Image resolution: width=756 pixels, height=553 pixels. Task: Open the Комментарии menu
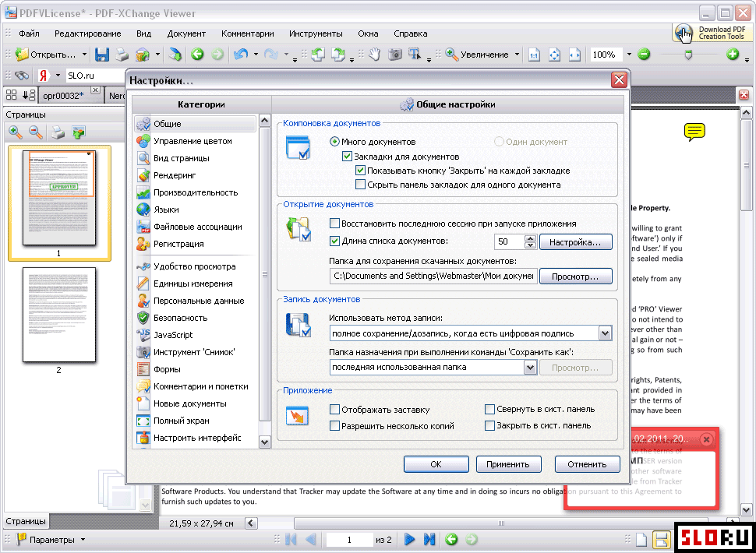(x=247, y=33)
